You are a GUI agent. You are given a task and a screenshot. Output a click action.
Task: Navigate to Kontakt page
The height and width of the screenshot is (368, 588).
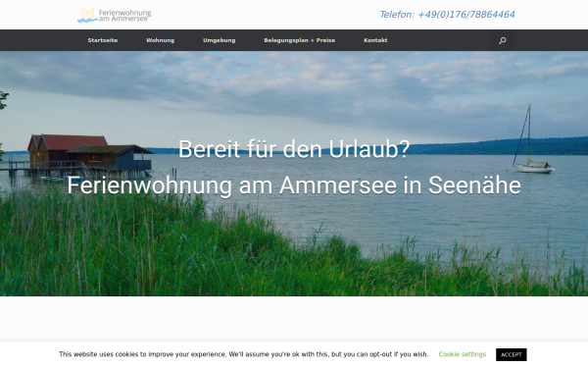tap(375, 40)
